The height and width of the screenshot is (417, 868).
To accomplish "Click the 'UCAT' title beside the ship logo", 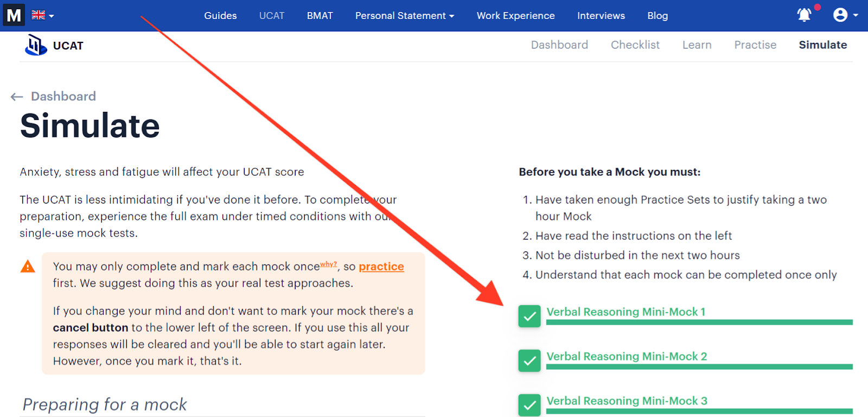I will tap(68, 46).
